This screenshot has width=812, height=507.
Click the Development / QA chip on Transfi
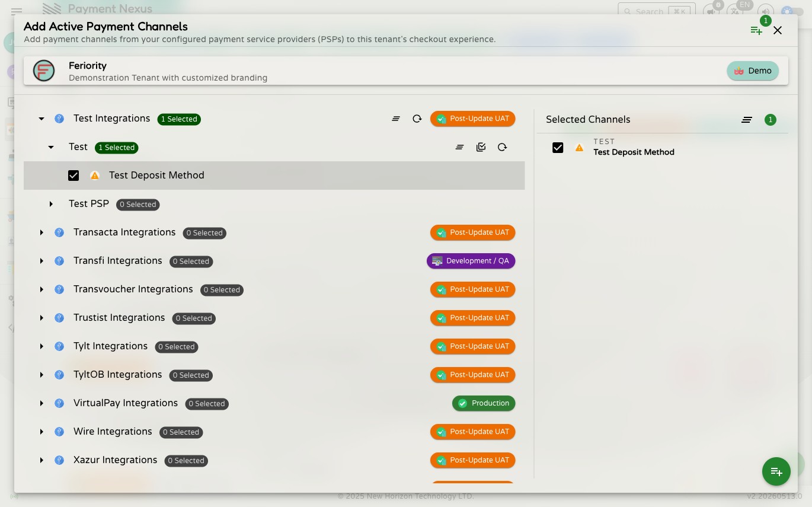[471, 261]
